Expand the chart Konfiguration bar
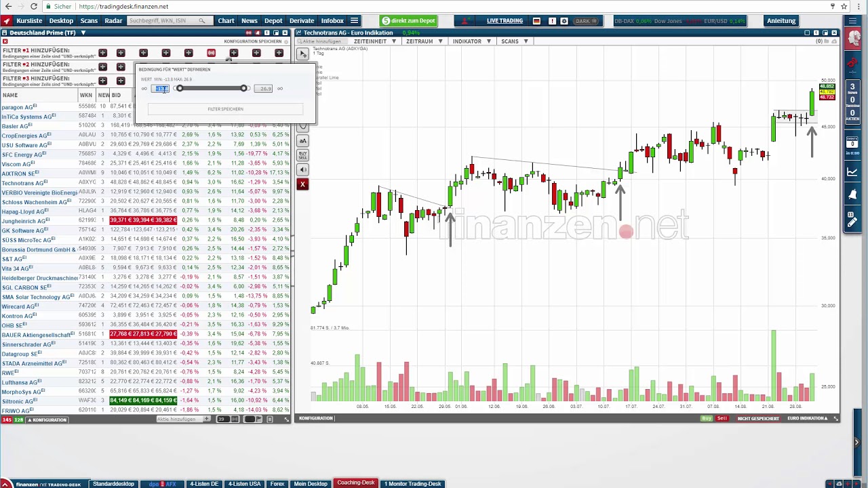This screenshot has height=488, width=868. click(x=316, y=418)
